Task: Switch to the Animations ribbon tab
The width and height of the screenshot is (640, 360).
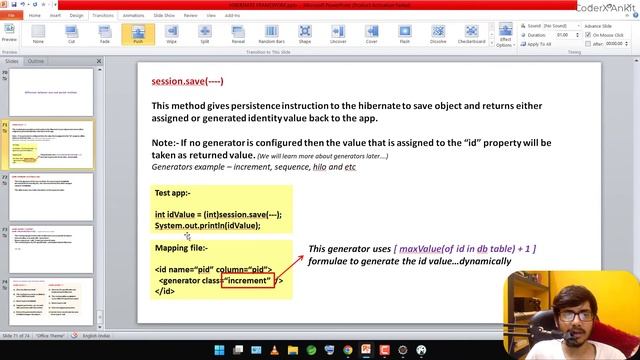Action: tap(133, 16)
